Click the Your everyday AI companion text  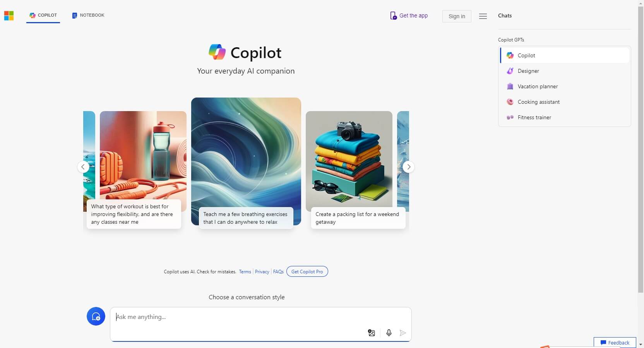coord(246,71)
